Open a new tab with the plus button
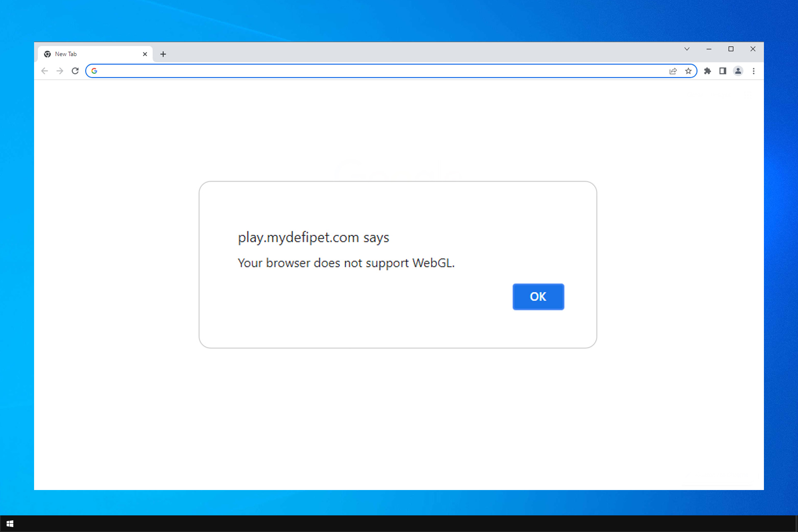Screen dimensions: 798x532 (163, 54)
